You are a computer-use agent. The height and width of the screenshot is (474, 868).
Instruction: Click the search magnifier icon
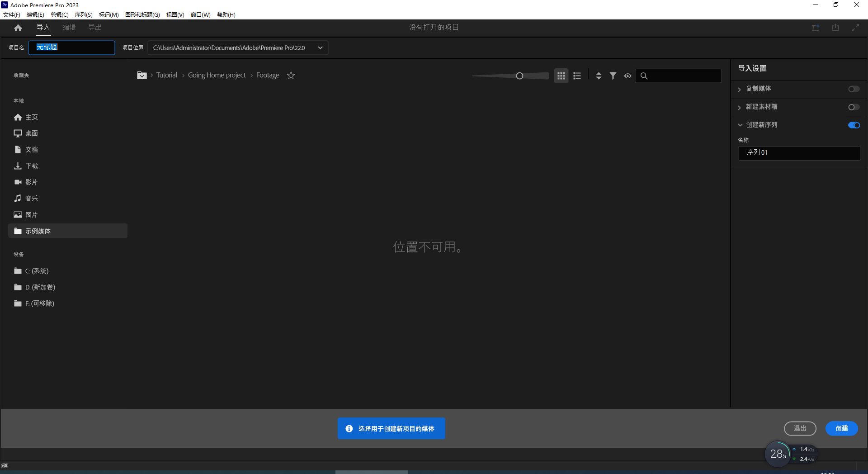coord(644,76)
